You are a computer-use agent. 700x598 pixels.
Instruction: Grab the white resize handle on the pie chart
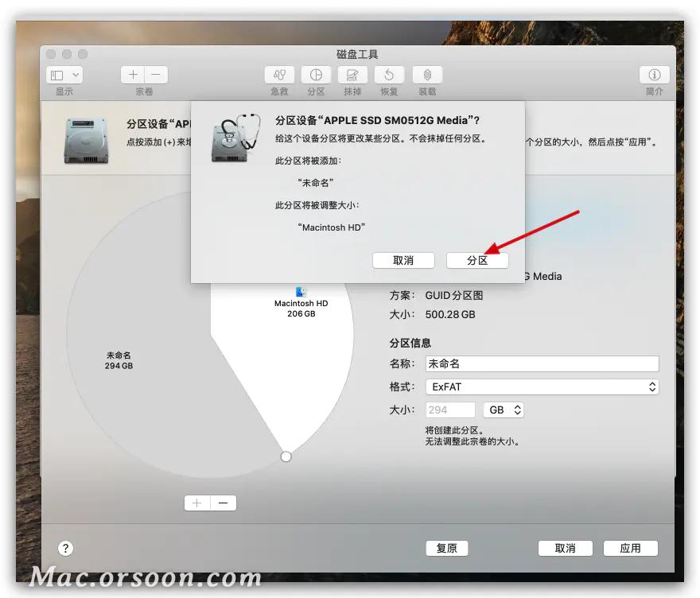[x=286, y=456]
